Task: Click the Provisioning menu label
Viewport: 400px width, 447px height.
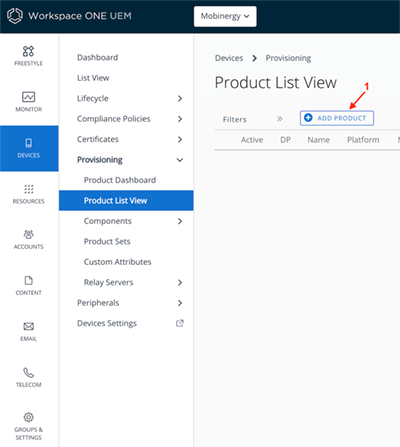Action: point(100,160)
